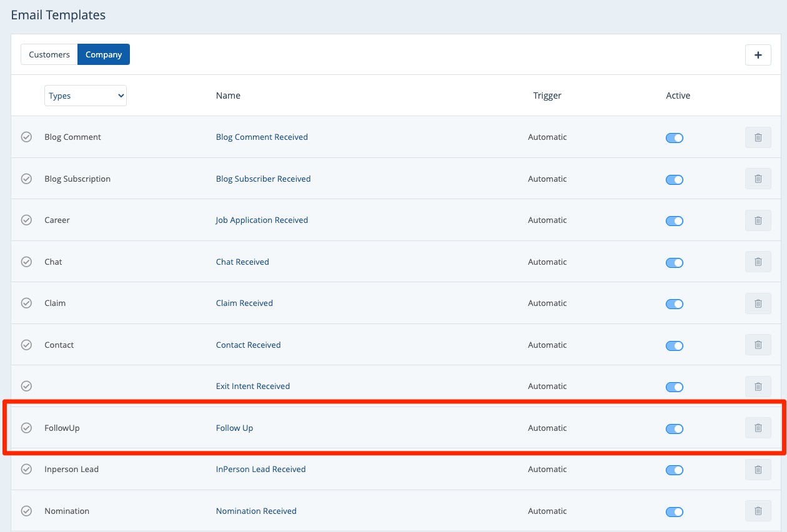Image resolution: width=787 pixels, height=532 pixels.
Task: Disable the Blog Subscriber Received toggle
Action: click(x=675, y=180)
